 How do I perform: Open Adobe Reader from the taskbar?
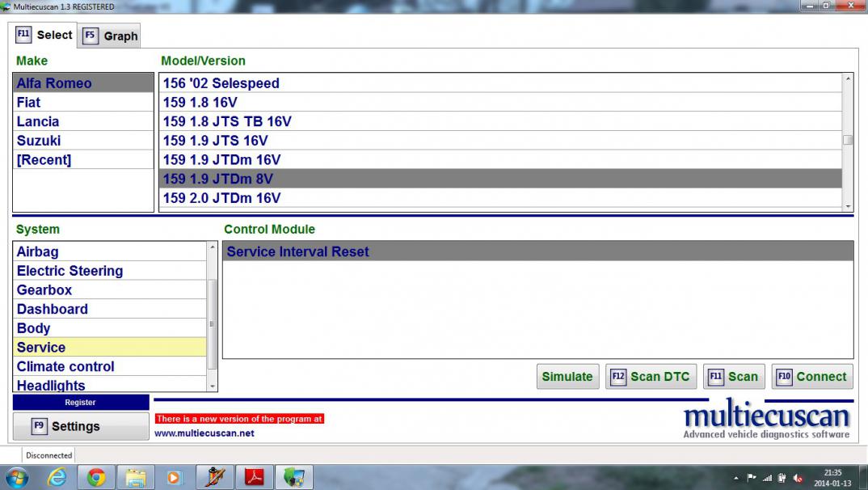click(x=254, y=477)
